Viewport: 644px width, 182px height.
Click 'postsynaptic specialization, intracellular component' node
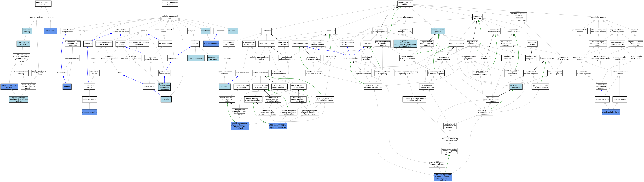164,87
